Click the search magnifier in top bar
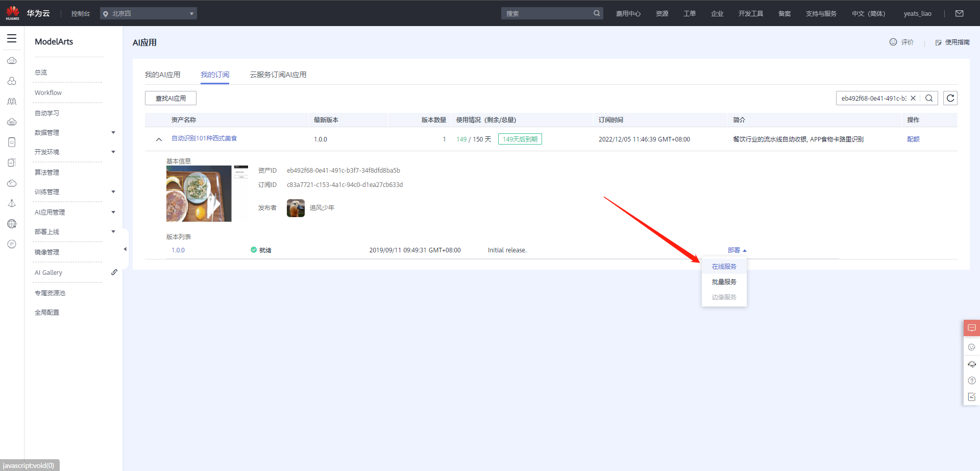The width and height of the screenshot is (980, 471). coord(597,13)
